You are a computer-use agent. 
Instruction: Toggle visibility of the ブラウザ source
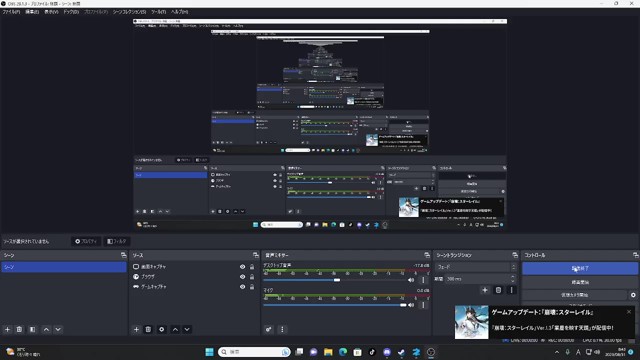(242, 277)
